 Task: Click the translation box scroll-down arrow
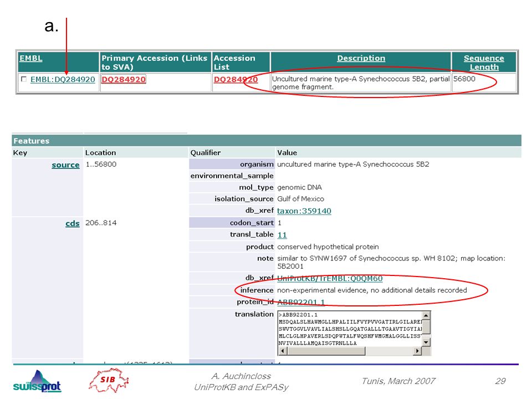[x=426, y=342]
